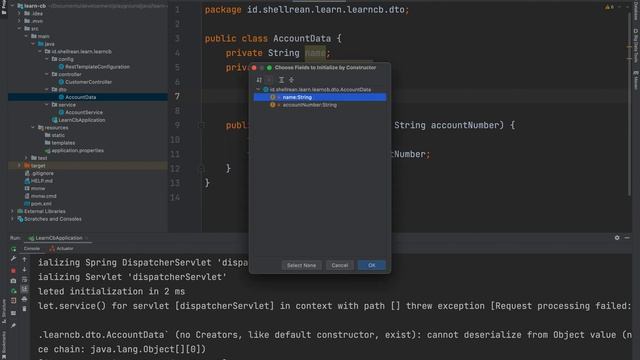This screenshot has width=640, height=360.
Task: Click the camera thread dump icon
Action: [x=13, y=281]
